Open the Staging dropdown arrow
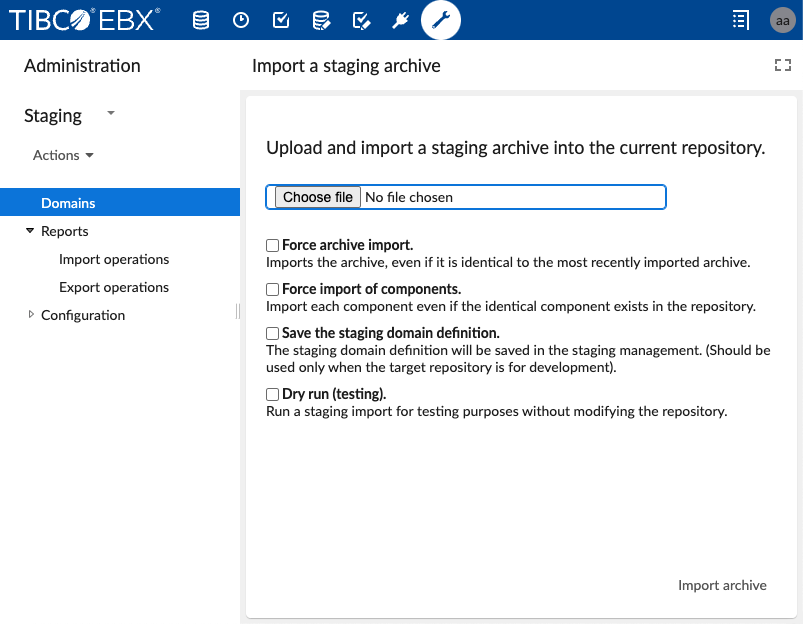 [111, 114]
